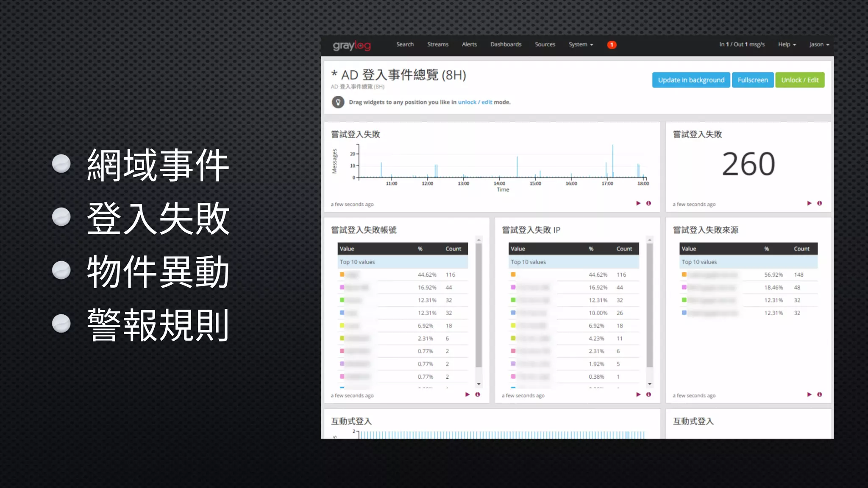Expand the System dropdown menu
Screen dimensions: 868x488
(x=581, y=44)
